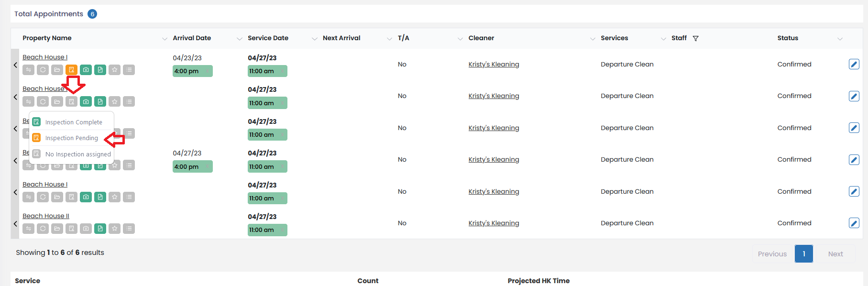Click folder icon for Beach House II
The width and height of the screenshot is (868, 286).
pos(57,229)
